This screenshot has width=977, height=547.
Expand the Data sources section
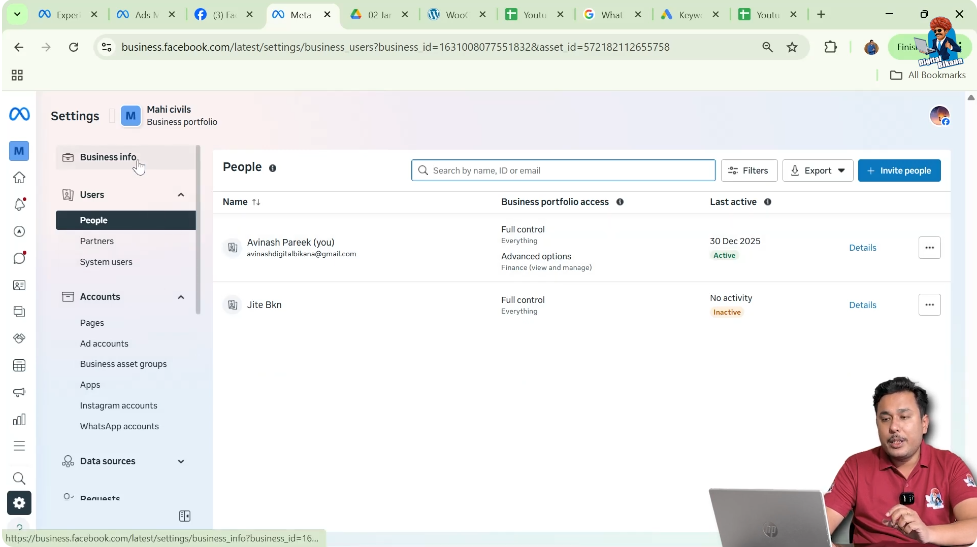click(181, 462)
